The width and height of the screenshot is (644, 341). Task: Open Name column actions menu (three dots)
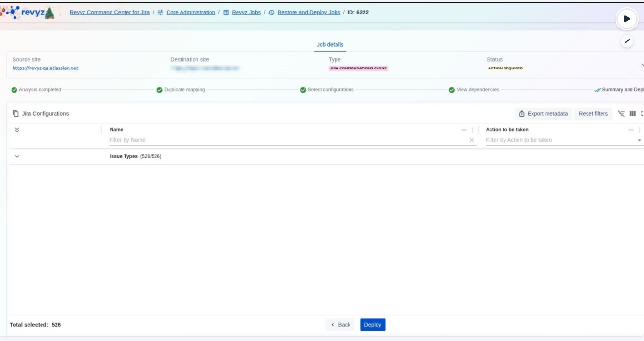472,130
